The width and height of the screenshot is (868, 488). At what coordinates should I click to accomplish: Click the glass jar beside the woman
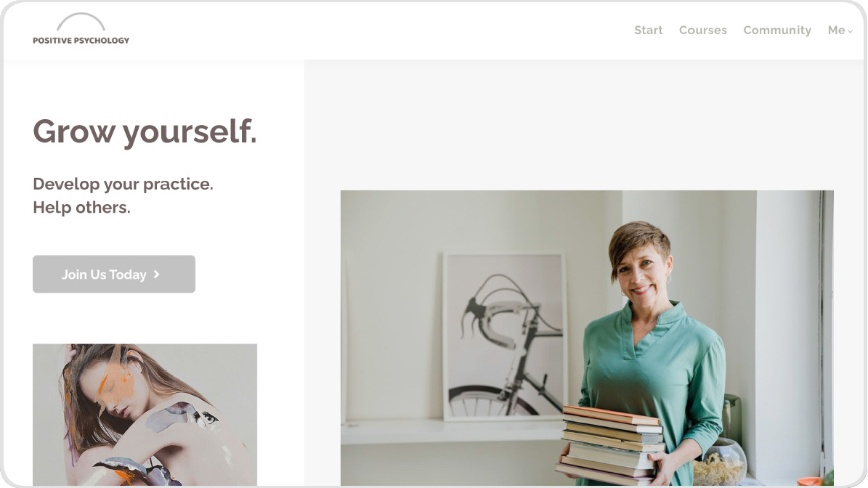pos(720,461)
